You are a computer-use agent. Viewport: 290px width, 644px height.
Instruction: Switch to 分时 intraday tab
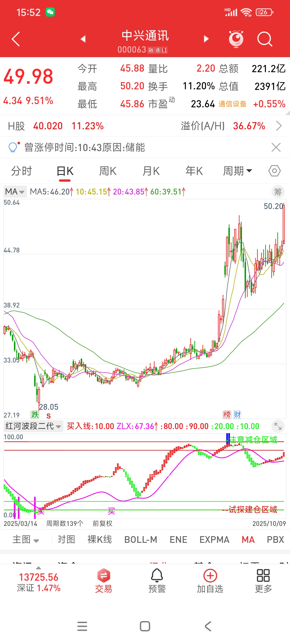(x=21, y=171)
